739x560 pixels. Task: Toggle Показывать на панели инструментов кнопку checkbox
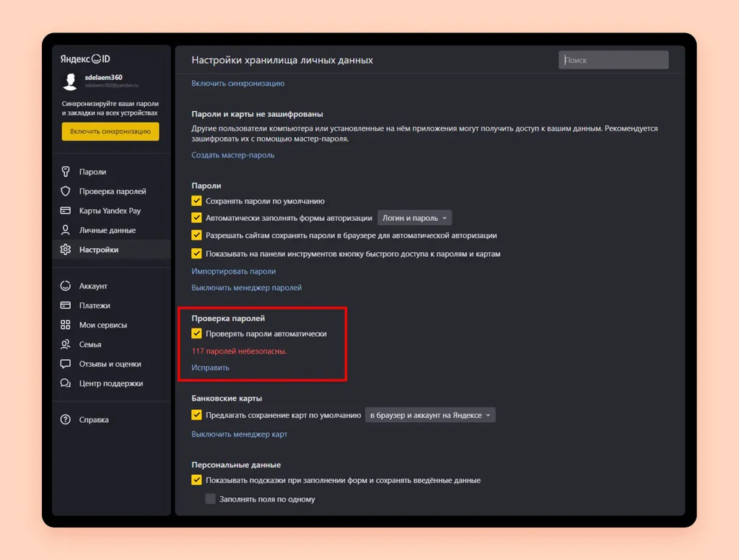click(196, 253)
